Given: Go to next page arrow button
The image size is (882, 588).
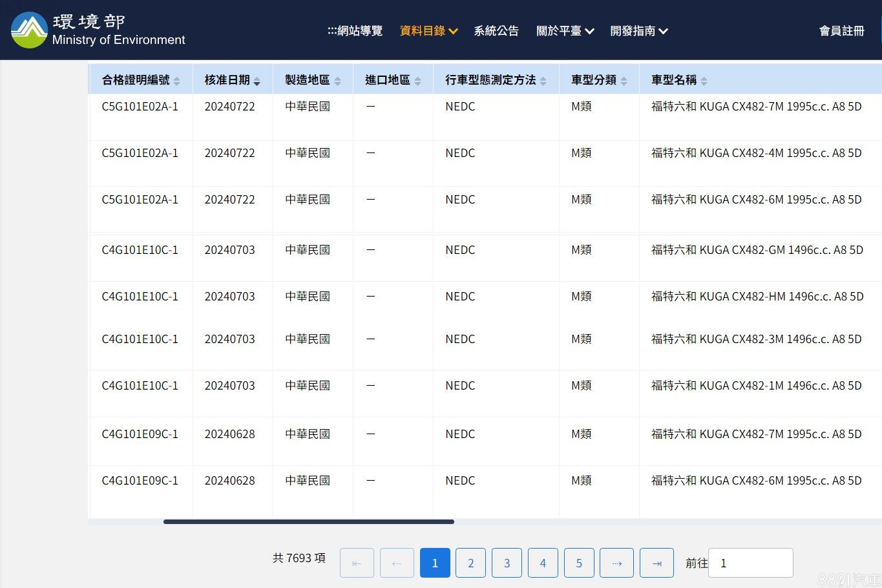Looking at the screenshot, I should (x=616, y=563).
